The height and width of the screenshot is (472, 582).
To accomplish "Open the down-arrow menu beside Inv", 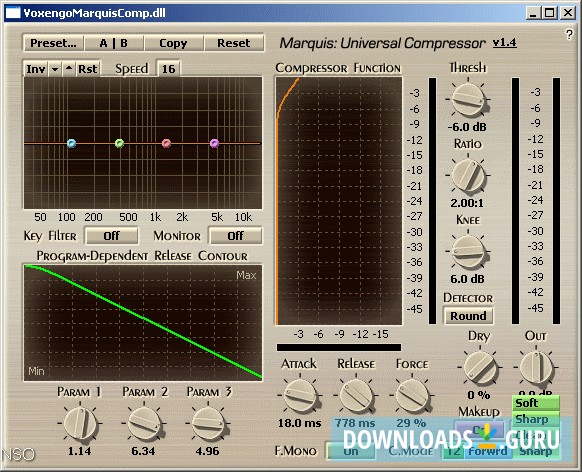I will pyautogui.click(x=55, y=69).
